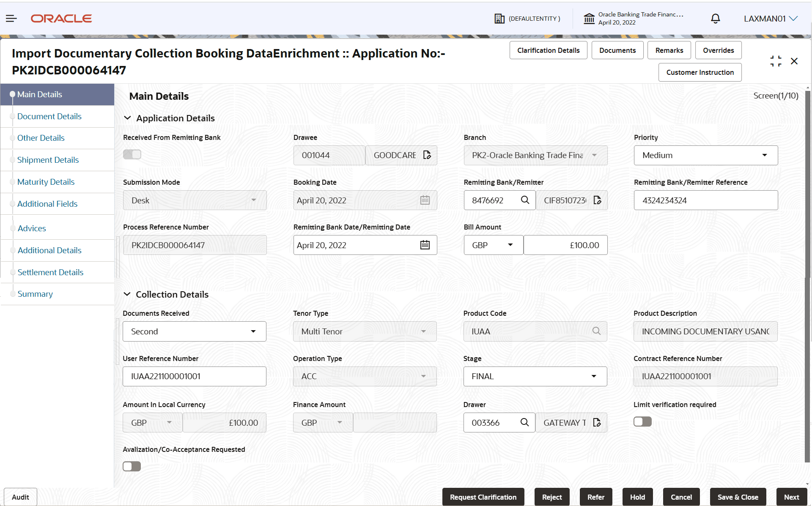Screen dimensions: 812x506
Task: Open Remitting Bank CIF details document icon
Action: click(597, 200)
